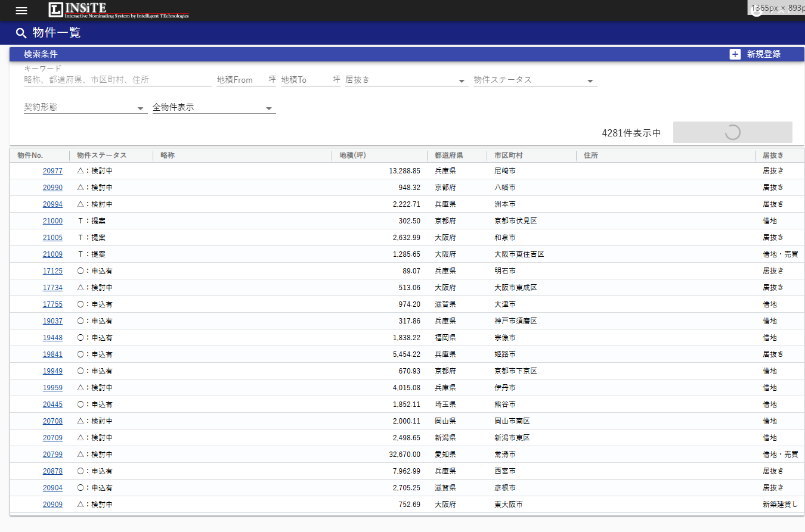The image size is (805, 532).
Task: Expand the 物件ステータス dropdown
Action: [534, 80]
